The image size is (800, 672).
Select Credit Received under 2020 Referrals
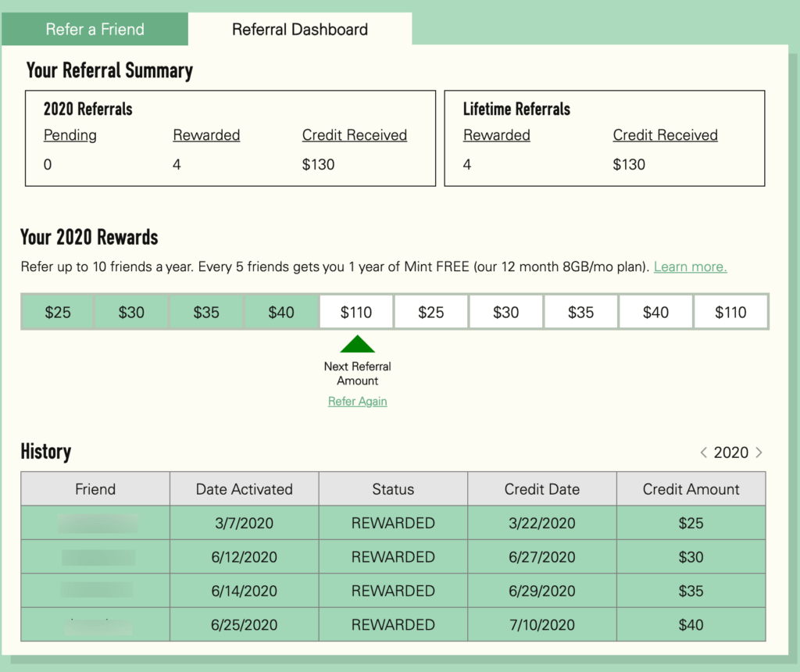(355, 134)
